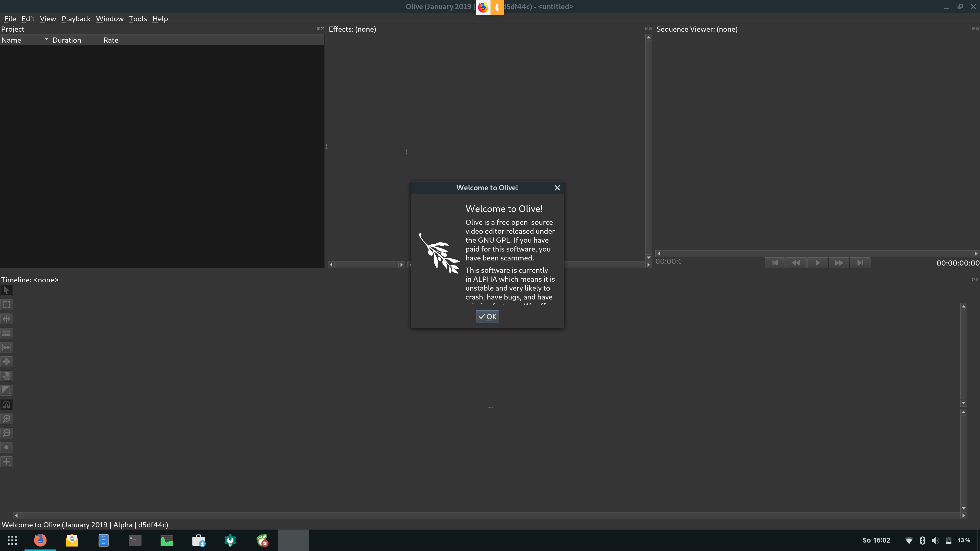The image size is (980, 551).
Task: Select the Zoom In timeline tool
Action: (6, 419)
